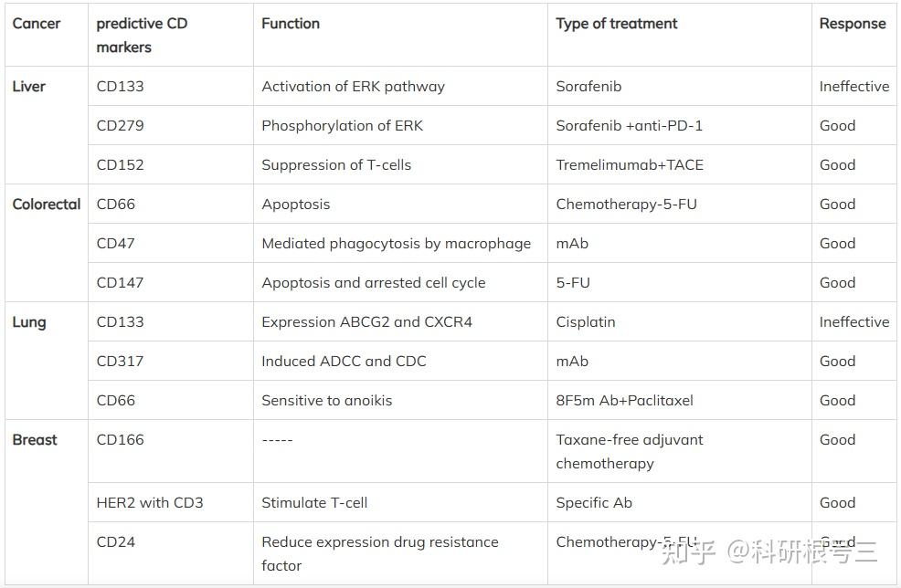Select the "Type of treatment" column header

[617, 24]
